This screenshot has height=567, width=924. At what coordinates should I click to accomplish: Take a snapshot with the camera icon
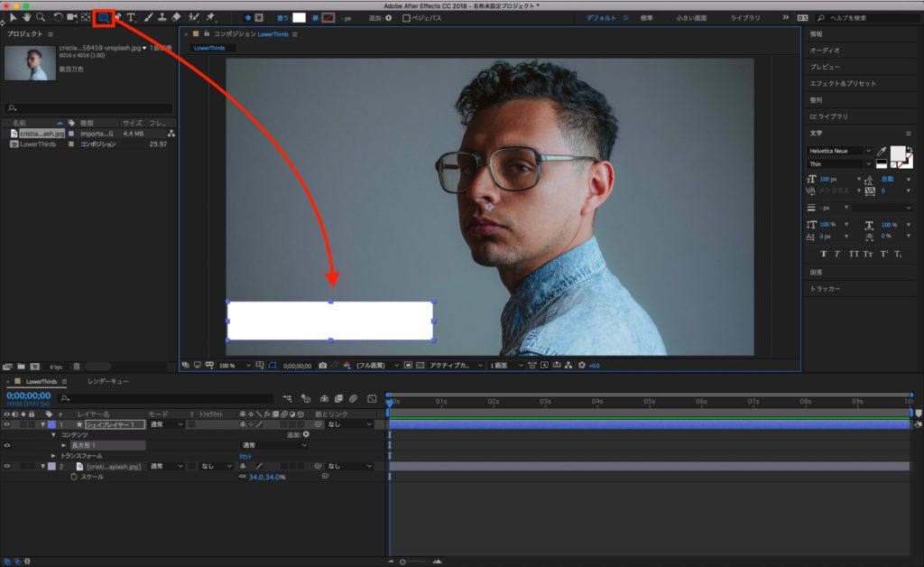tap(322, 366)
